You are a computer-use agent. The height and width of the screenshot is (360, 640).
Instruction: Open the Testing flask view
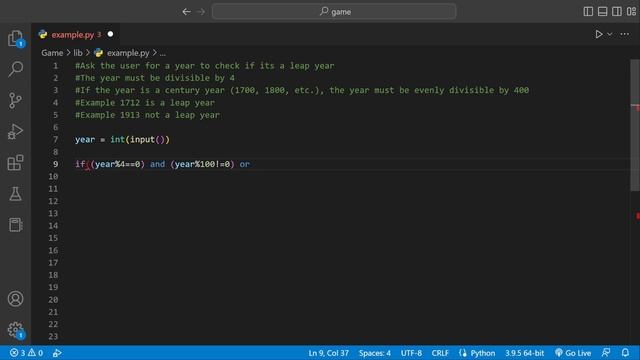click(x=16, y=194)
